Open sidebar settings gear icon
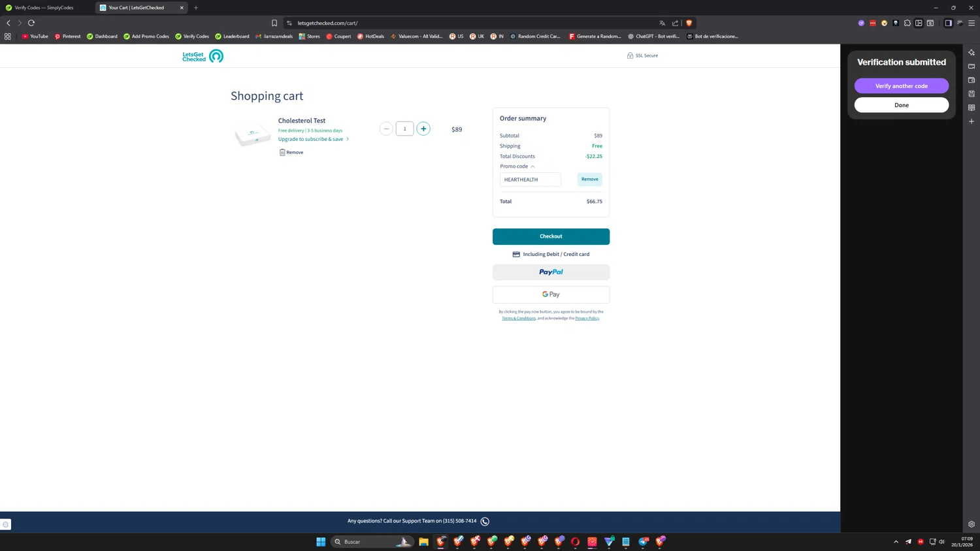The image size is (980, 551). point(972,524)
